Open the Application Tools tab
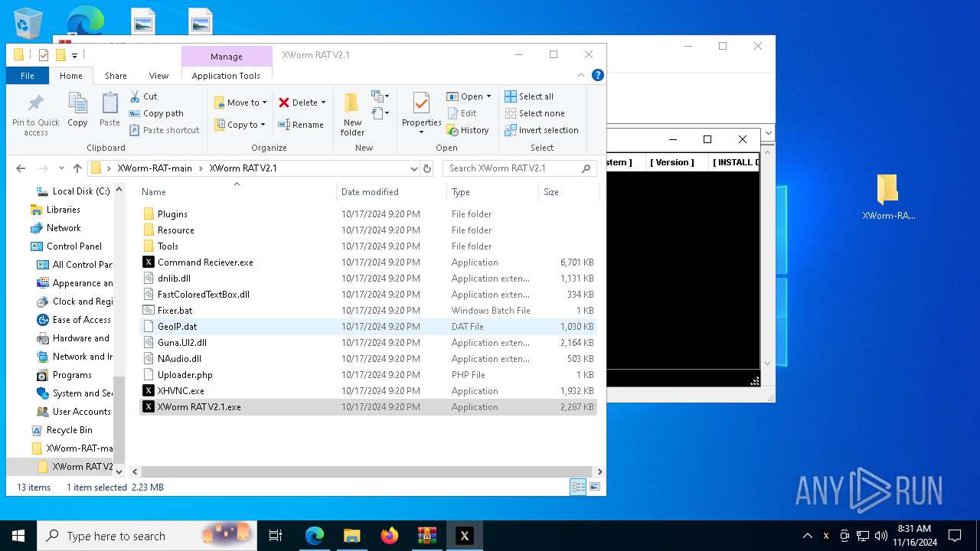The image size is (980, 551). pyautogui.click(x=226, y=76)
